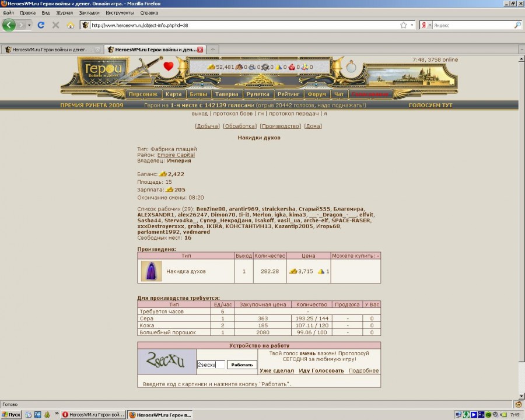Viewport: 525px width, 420px height.
Task: Click the ПРЕМИЯ РУНЕТА 2009 link
Action: pos(92,105)
